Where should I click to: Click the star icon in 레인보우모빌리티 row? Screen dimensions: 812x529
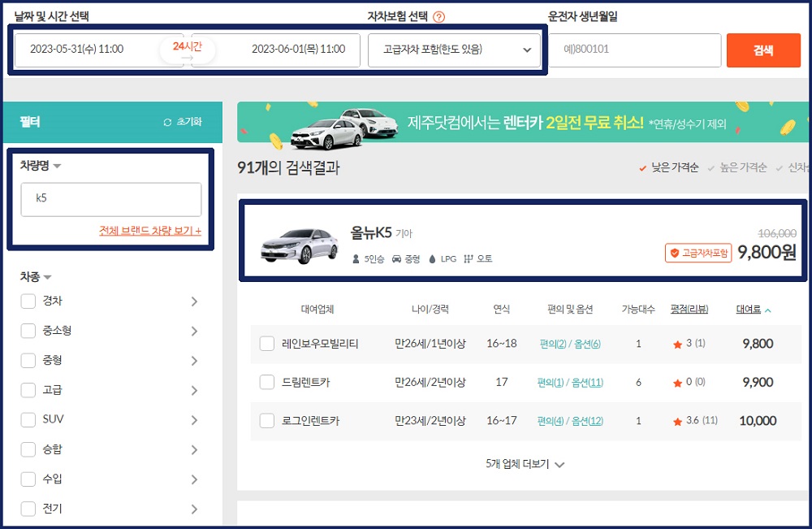pyautogui.click(x=677, y=345)
